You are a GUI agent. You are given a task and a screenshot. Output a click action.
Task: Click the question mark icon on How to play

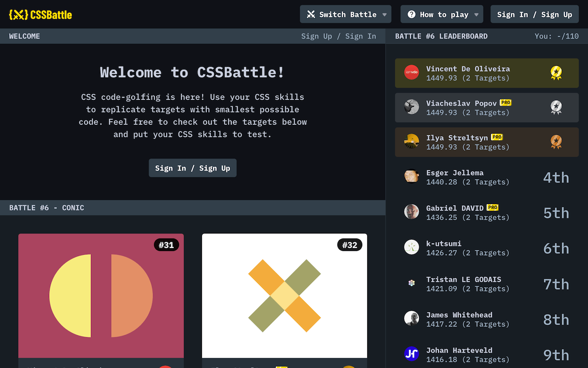[x=412, y=14]
